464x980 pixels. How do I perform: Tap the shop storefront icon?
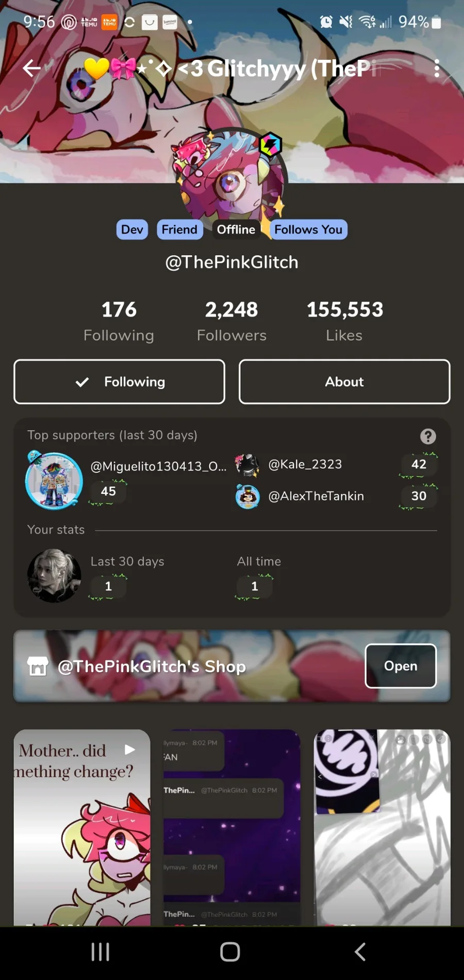click(x=38, y=666)
